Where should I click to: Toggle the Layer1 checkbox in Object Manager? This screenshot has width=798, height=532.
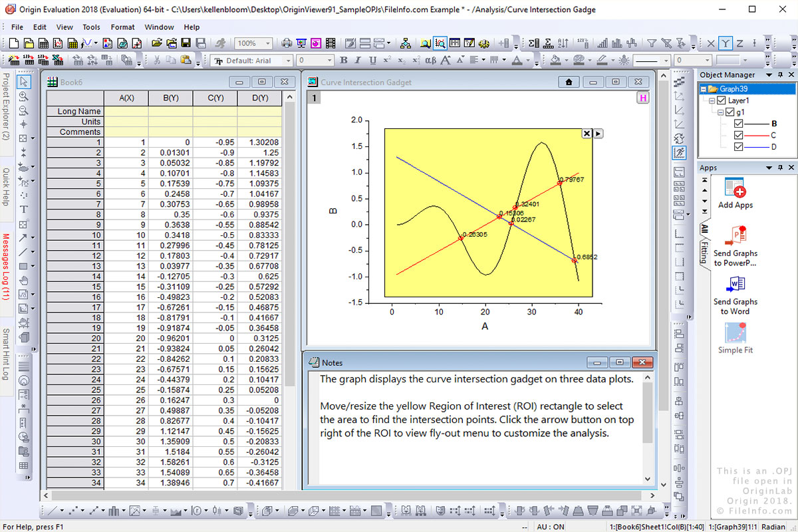[x=722, y=101]
